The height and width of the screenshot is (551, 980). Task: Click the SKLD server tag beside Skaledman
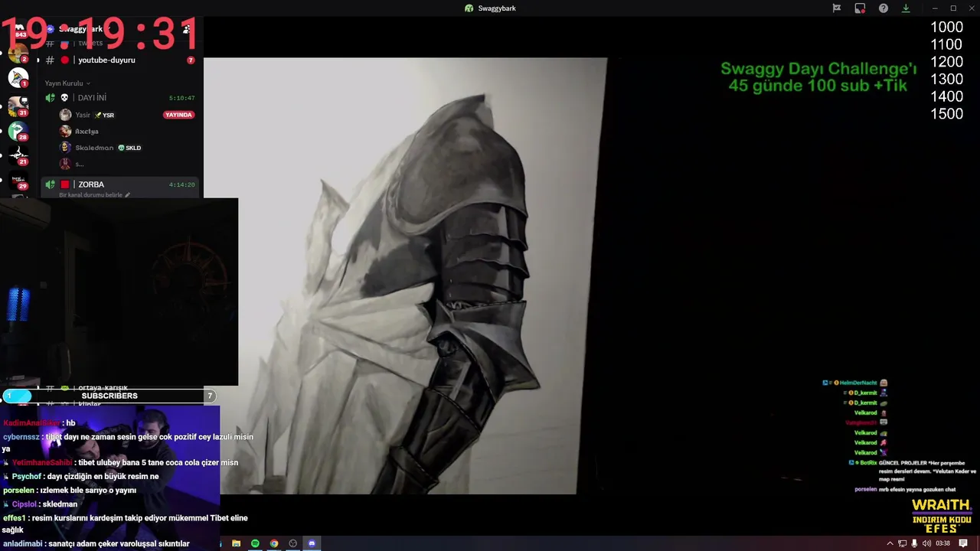pyautogui.click(x=129, y=148)
